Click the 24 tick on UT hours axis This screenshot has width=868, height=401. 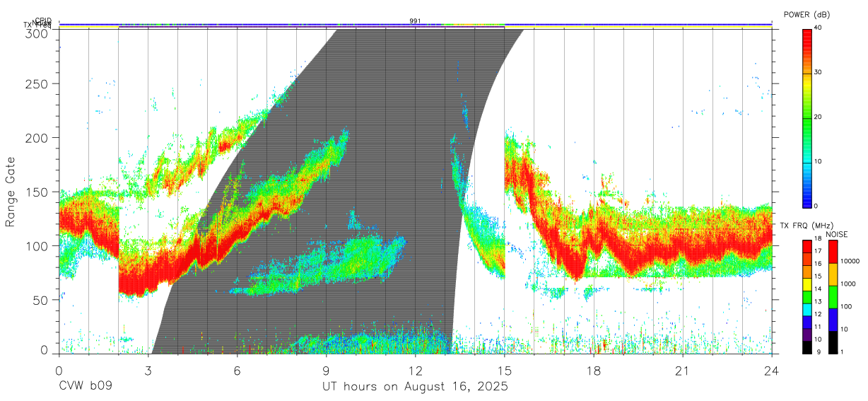pyautogui.click(x=772, y=371)
